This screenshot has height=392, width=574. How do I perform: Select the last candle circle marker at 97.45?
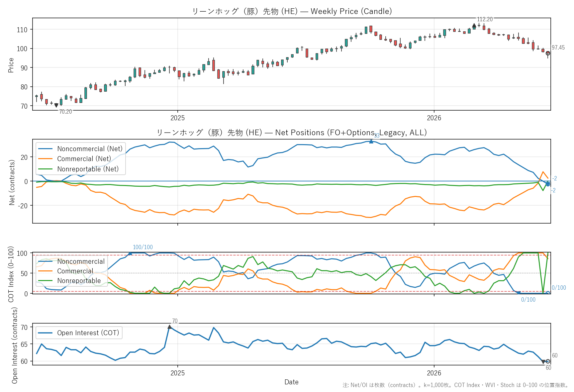[x=548, y=53]
